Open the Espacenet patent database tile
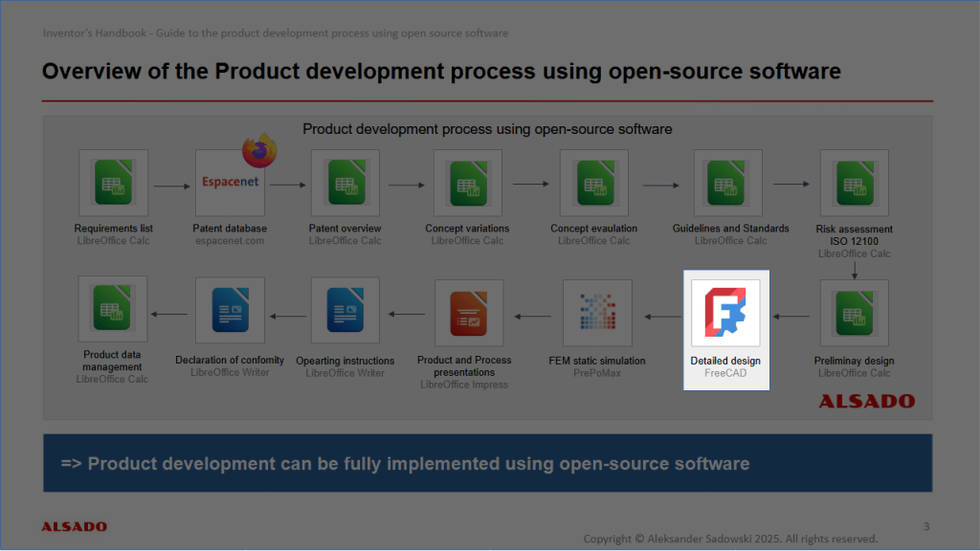The height and width of the screenshot is (551, 980). click(x=230, y=183)
